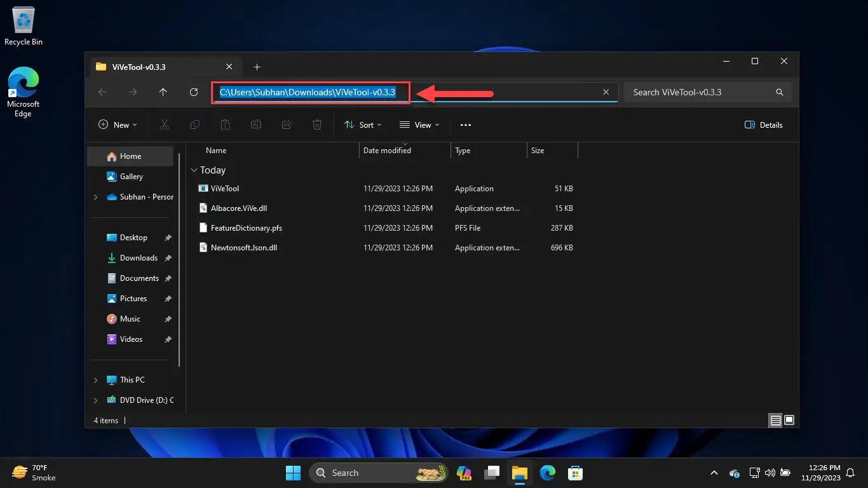Click the 696 KB size cell
Viewport: 868px width, 488px height.
[x=562, y=248]
